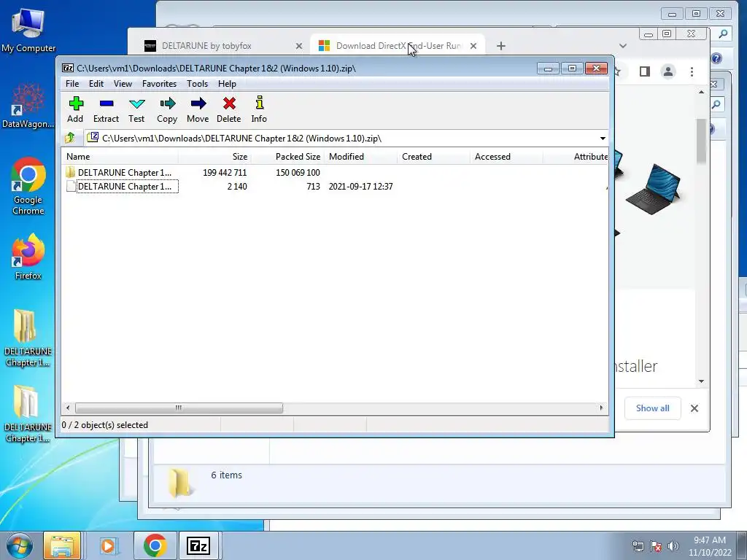Open the lower DELTARUNE Chapter 1 zipped folder on desktop

click(x=28, y=414)
